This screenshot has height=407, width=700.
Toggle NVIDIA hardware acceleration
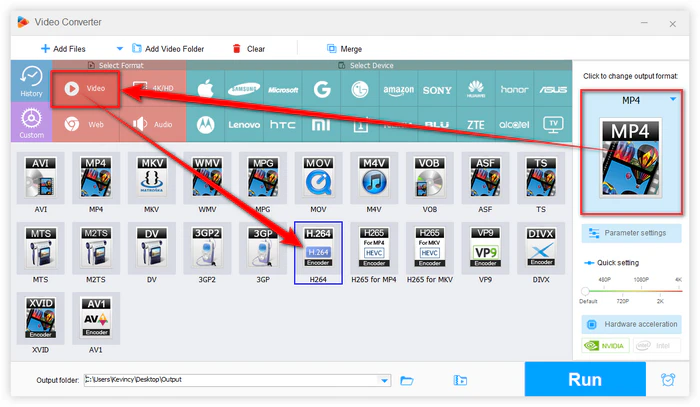click(x=607, y=348)
